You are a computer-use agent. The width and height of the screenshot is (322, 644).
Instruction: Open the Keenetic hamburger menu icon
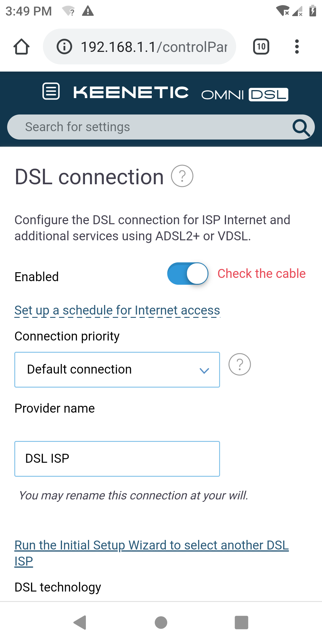click(51, 91)
